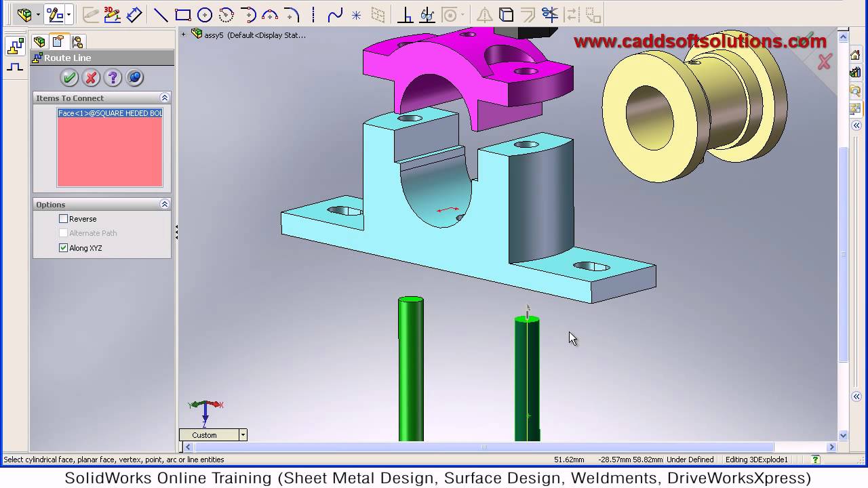Open the assembly icon dropdown arrow

click(38, 14)
